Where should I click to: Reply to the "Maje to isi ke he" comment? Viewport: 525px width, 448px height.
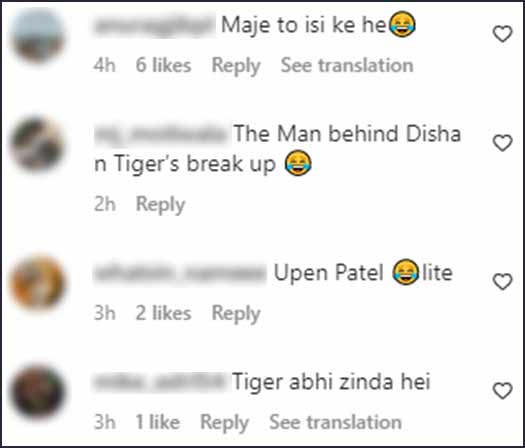236,66
